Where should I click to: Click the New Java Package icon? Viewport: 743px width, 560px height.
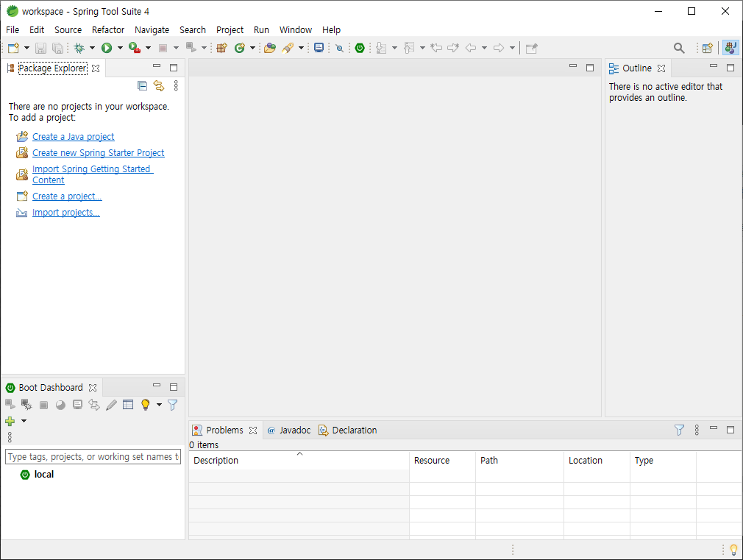(x=221, y=48)
